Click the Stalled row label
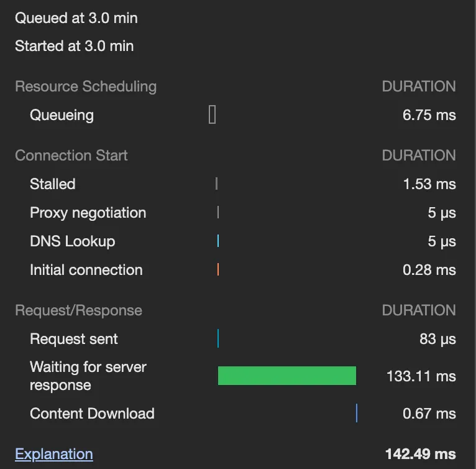The width and height of the screenshot is (476, 469). [x=53, y=184]
